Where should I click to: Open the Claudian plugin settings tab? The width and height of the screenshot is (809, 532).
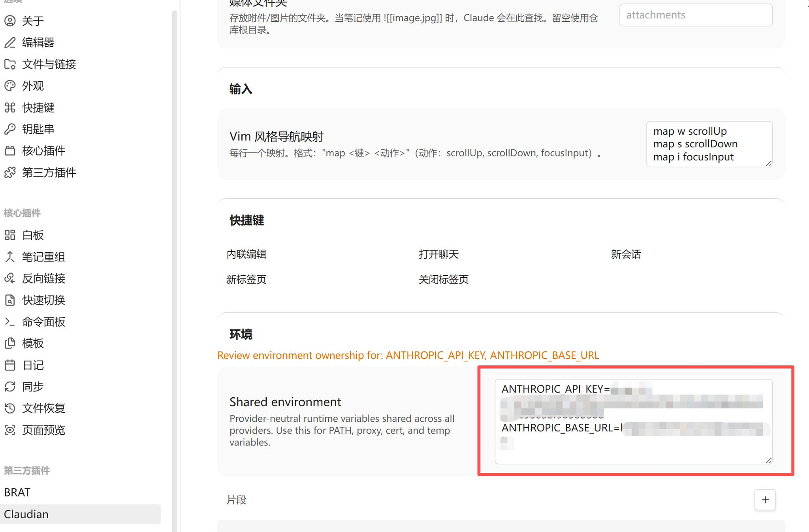click(x=26, y=514)
